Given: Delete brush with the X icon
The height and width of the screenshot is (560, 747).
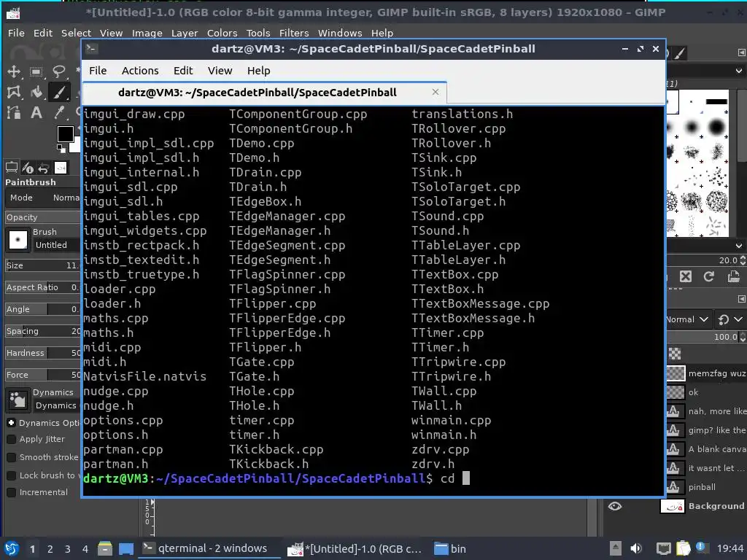Looking at the screenshot, I should 685,276.
